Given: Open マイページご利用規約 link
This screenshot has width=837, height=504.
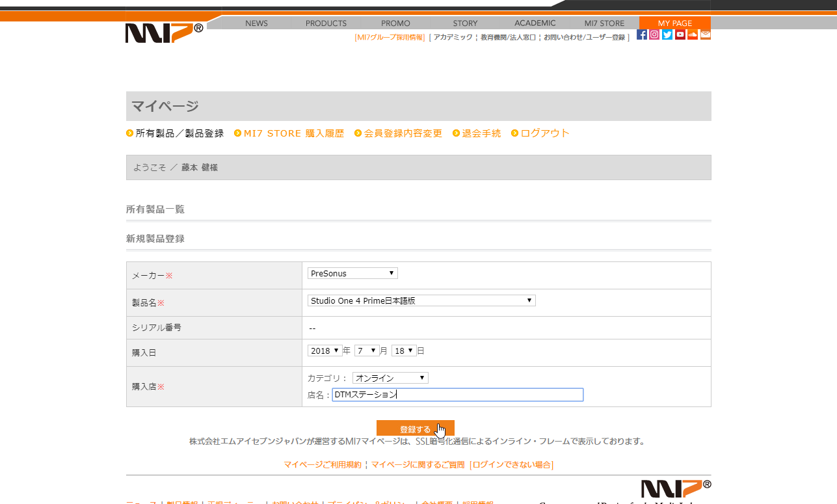Looking at the screenshot, I should (323, 464).
